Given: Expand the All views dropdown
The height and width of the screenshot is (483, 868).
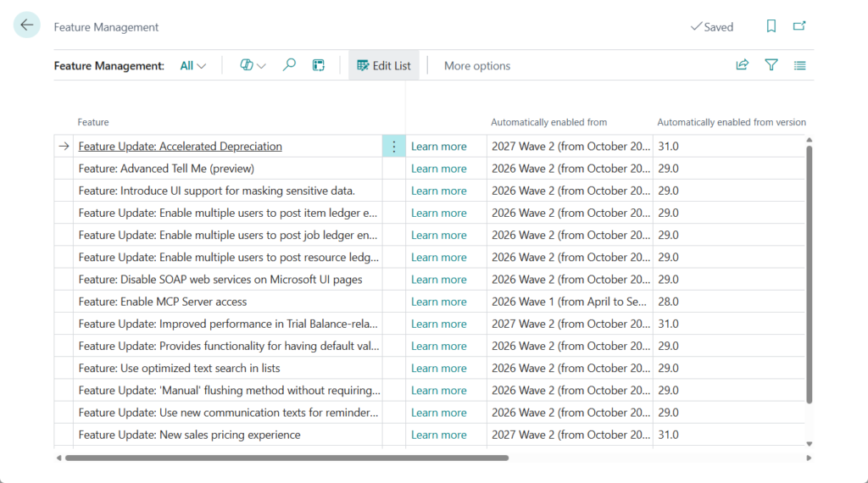Looking at the screenshot, I should click(193, 65).
